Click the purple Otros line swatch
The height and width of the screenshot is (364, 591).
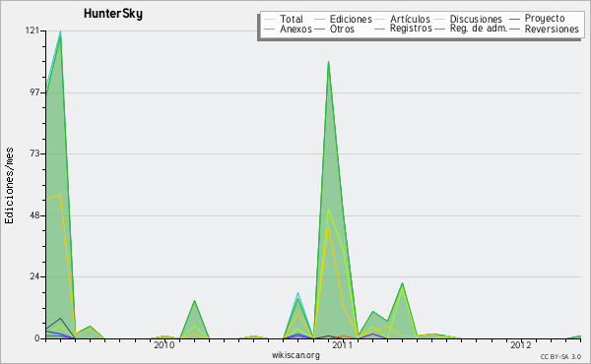point(319,29)
